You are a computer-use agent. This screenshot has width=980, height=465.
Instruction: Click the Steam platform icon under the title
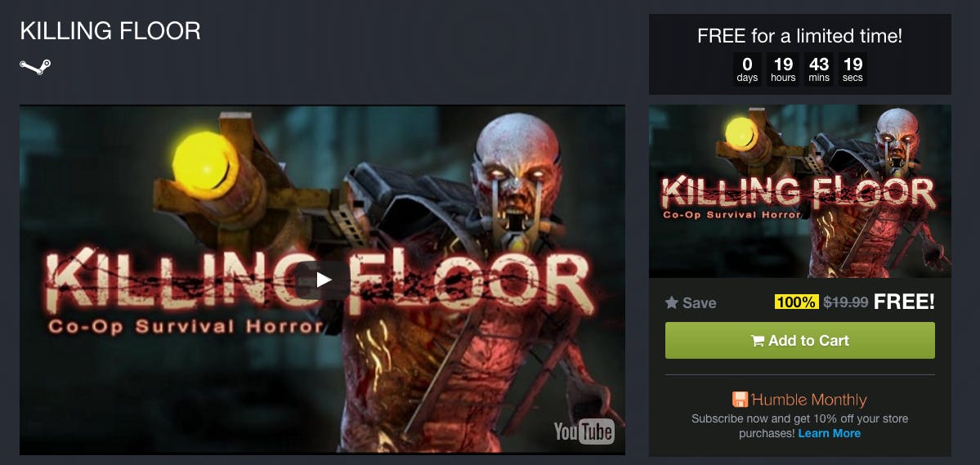pyautogui.click(x=35, y=67)
